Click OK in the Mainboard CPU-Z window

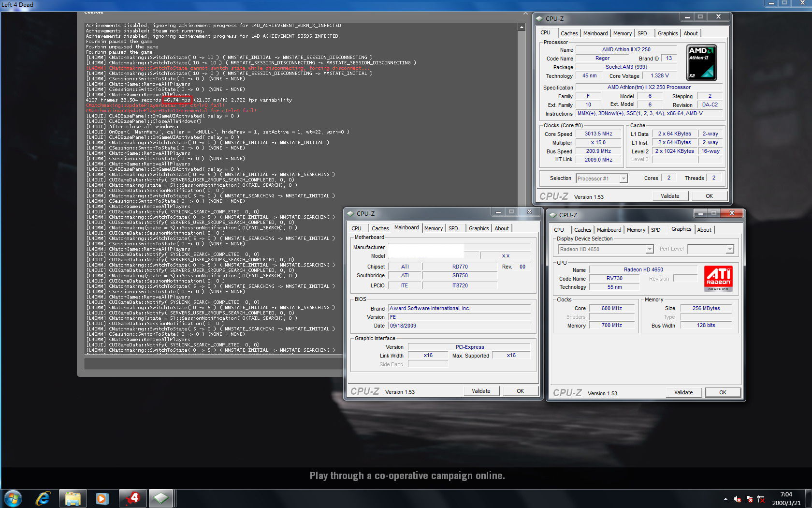click(x=520, y=391)
